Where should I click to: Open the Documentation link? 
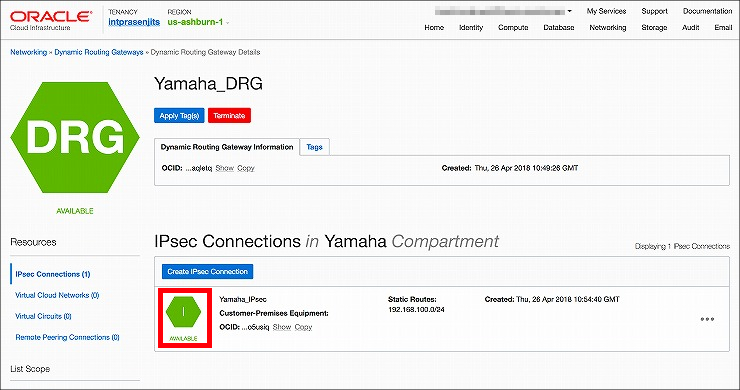tap(707, 11)
